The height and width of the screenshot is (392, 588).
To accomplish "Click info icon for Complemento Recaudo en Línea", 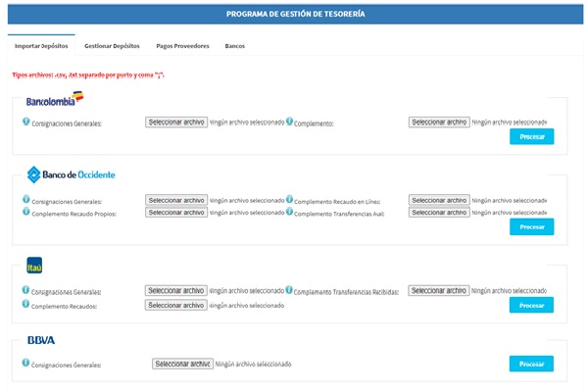I will [290, 200].
